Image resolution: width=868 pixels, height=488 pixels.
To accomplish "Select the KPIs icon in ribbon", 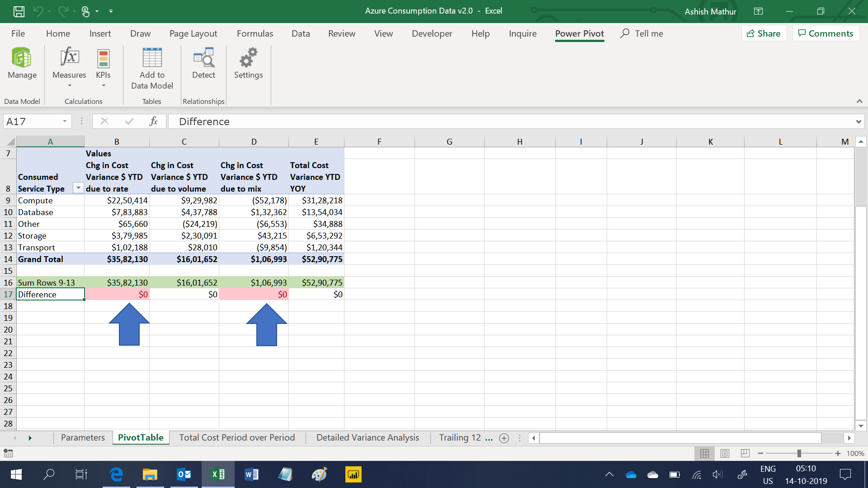I will click(103, 62).
